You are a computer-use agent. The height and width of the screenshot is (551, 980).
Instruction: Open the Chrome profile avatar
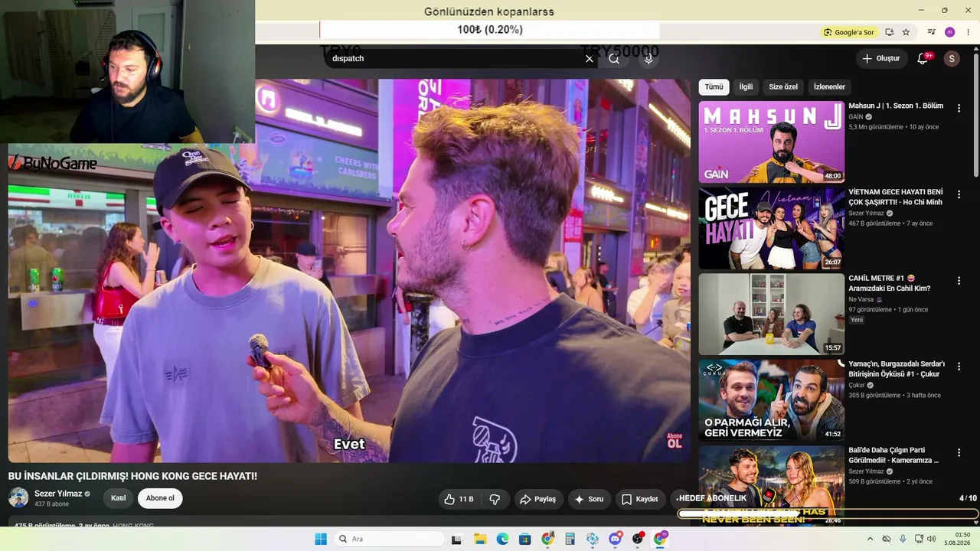point(950,32)
